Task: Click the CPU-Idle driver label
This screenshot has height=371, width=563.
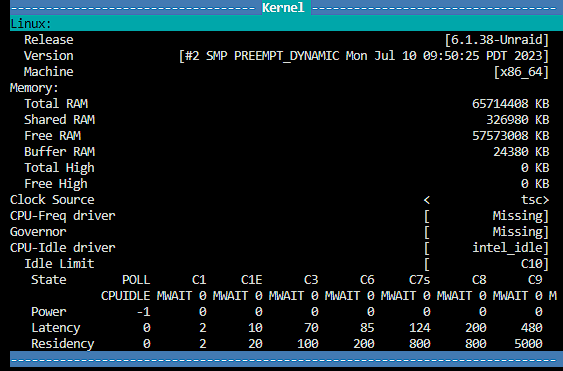Action: tap(63, 247)
